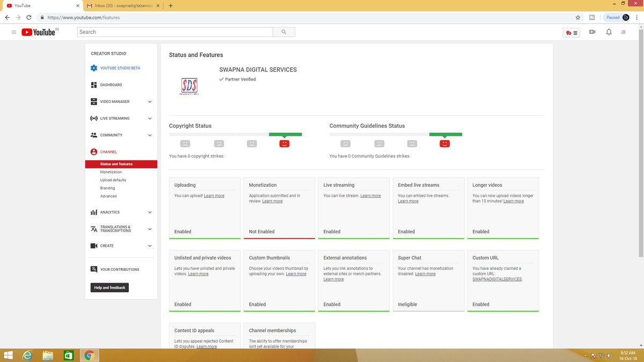Open Upload defaults submenu item

113,180
